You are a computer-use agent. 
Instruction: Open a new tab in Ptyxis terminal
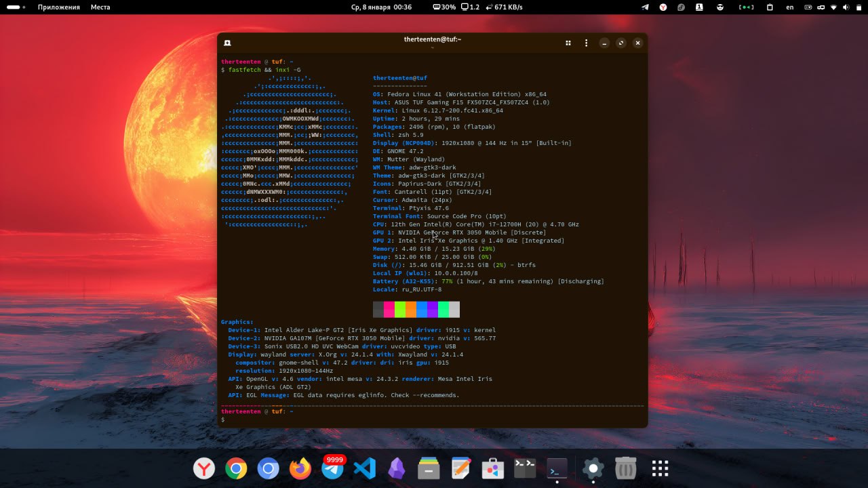(227, 43)
